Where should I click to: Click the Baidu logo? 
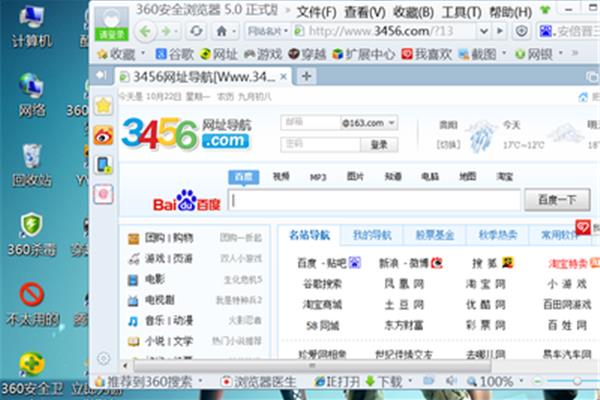[x=187, y=201]
